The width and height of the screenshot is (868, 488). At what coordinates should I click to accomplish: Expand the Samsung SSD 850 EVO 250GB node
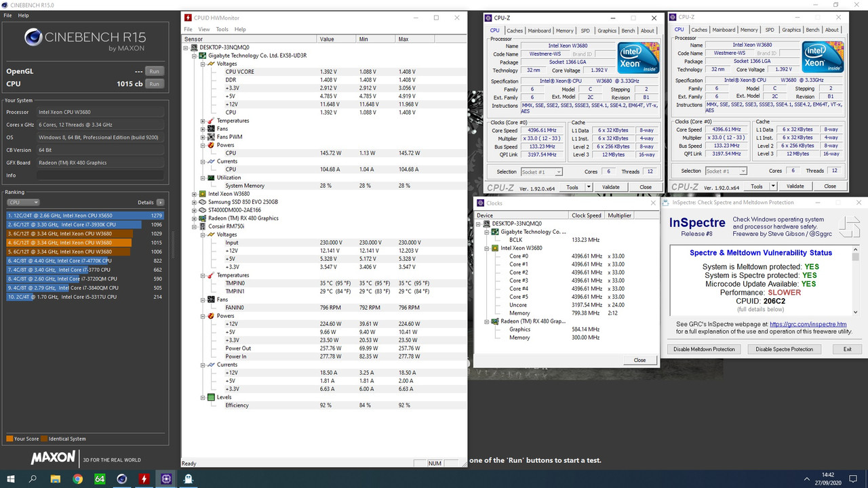(x=195, y=202)
